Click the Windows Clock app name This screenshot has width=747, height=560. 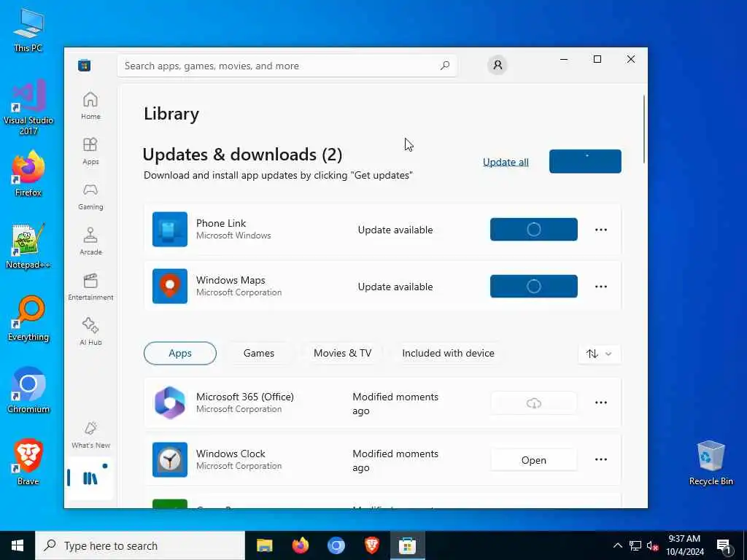tap(231, 454)
